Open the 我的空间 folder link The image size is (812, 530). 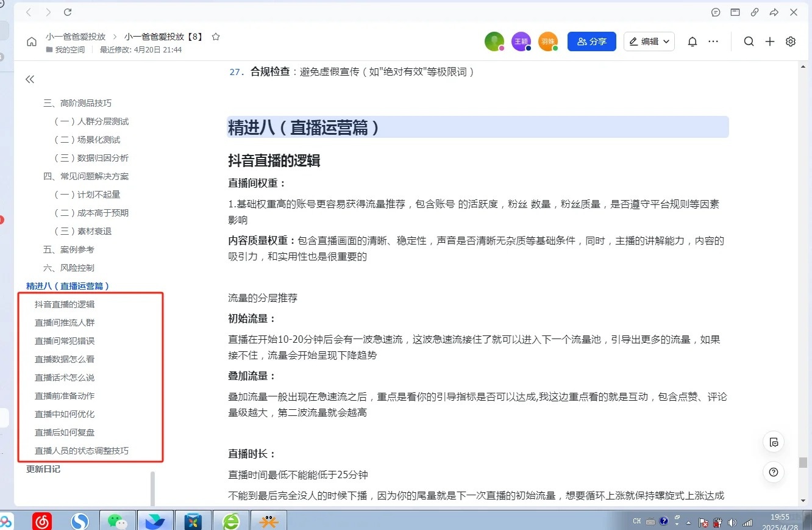65,50
